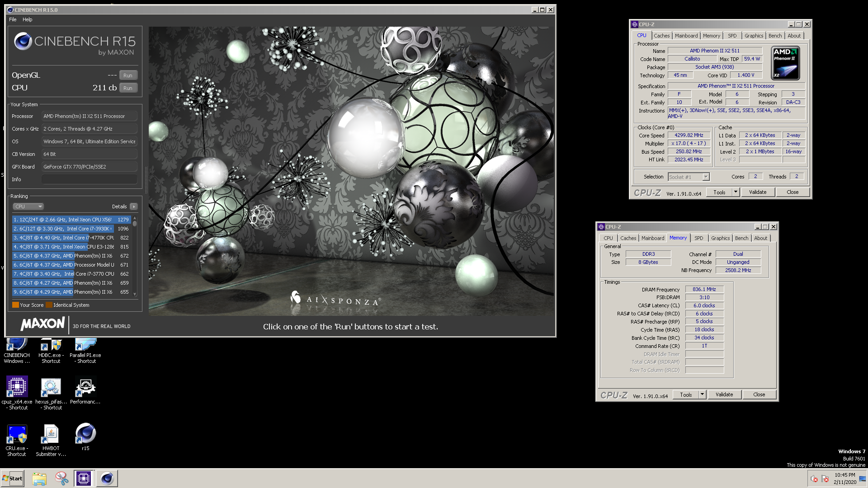Switch to SPD tab in top CPU-Z window
The image size is (868, 488).
(x=732, y=36)
